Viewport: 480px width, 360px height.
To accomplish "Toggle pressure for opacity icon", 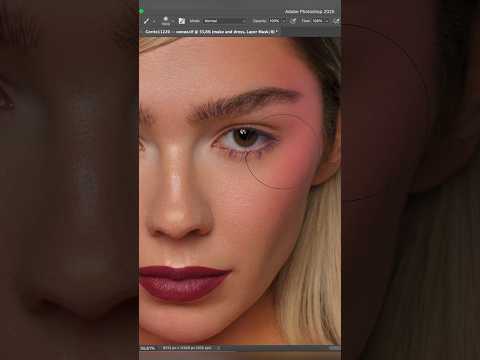I will 293,21.
